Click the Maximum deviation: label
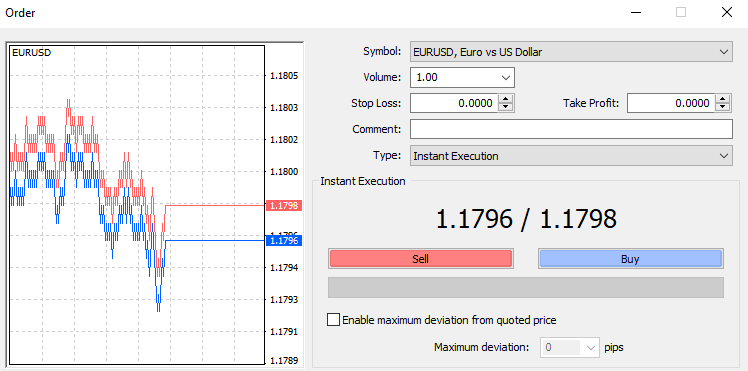 [x=482, y=347]
